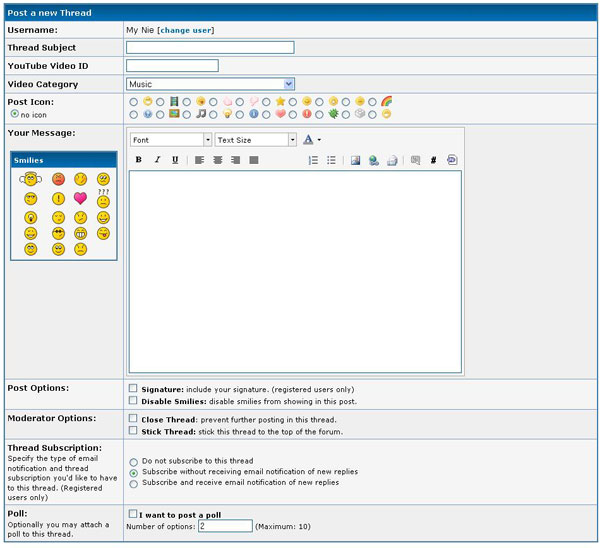This screenshot has width=600, height=548.
Task: Click the ordered list icon
Action: click(313, 160)
